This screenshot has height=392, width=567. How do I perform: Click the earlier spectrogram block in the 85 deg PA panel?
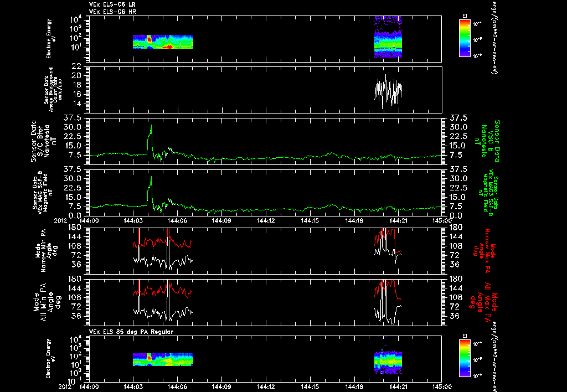163,360
